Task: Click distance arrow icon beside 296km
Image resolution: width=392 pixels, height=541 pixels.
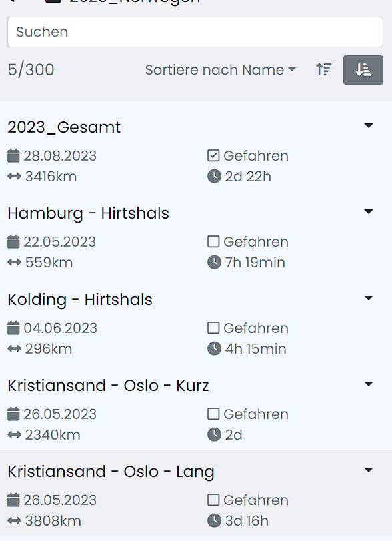Action: point(15,349)
